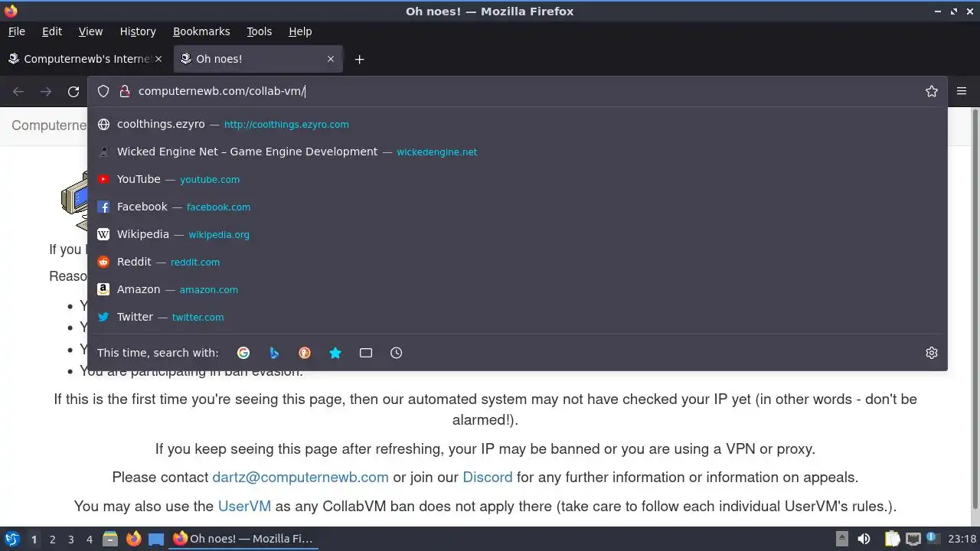Viewport: 980px width, 551px height.
Task: Click the show desktop taskbar icon
Action: (x=156, y=539)
